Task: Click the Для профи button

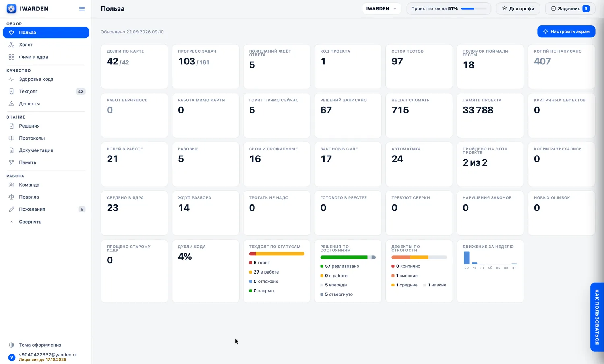Action: click(x=518, y=9)
